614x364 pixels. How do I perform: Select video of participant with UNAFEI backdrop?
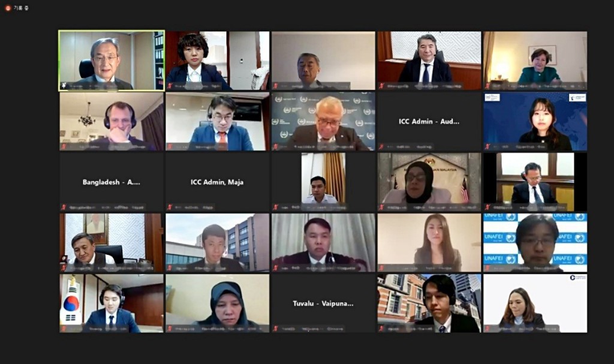[535, 242]
